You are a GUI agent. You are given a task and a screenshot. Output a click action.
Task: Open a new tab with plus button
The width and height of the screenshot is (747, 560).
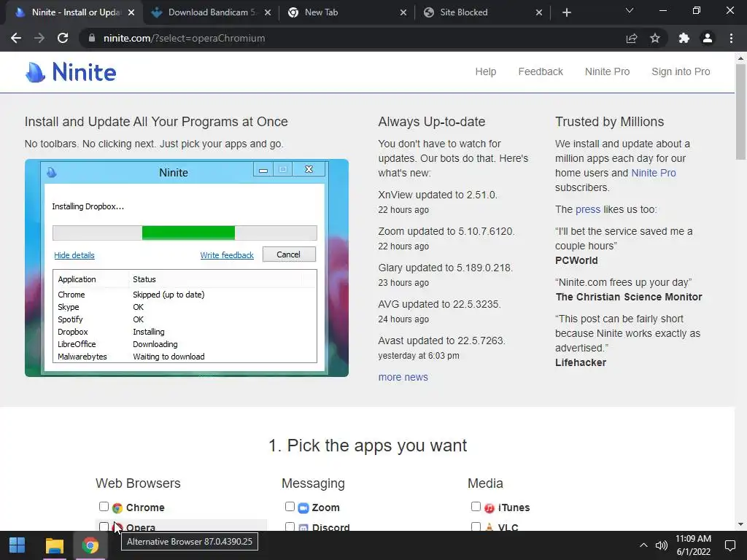[566, 12]
